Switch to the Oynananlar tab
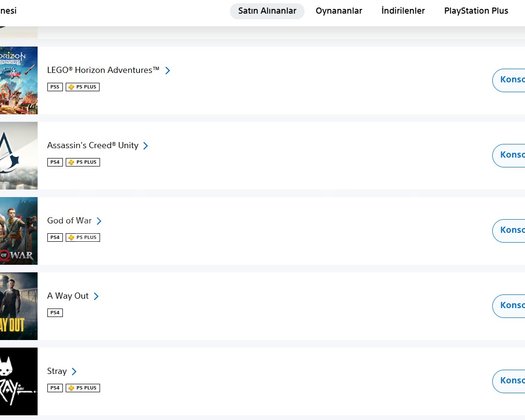The image size is (525, 420). (x=339, y=11)
